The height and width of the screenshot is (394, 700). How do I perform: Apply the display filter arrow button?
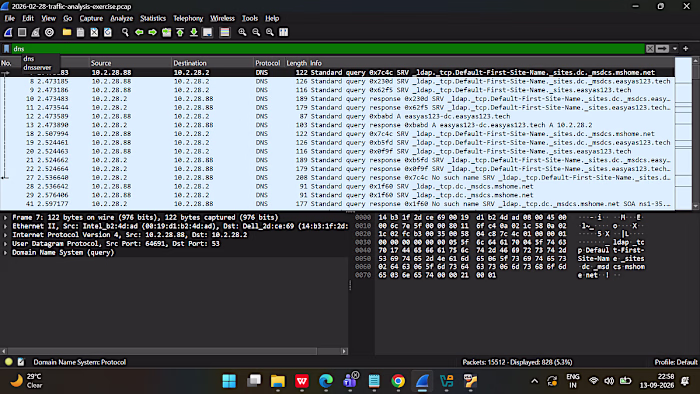pos(662,49)
